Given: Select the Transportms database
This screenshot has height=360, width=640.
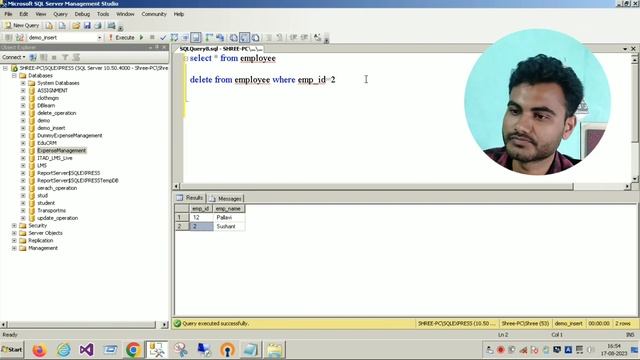Looking at the screenshot, I should [x=51, y=211].
